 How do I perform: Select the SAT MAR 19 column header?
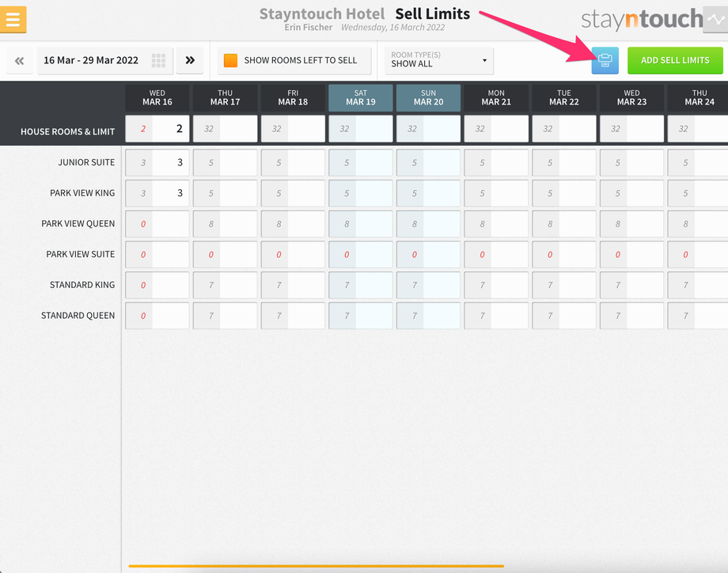pos(361,97)
